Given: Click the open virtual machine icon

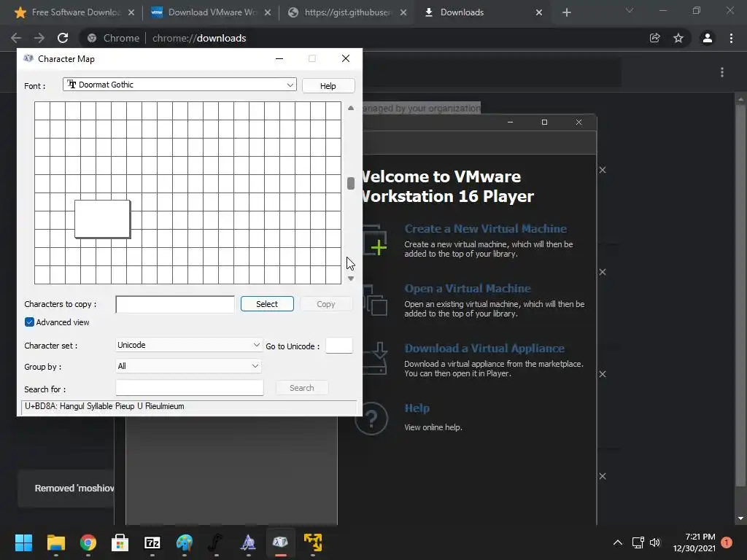Looking at the screenshot, I should (376, 300).
